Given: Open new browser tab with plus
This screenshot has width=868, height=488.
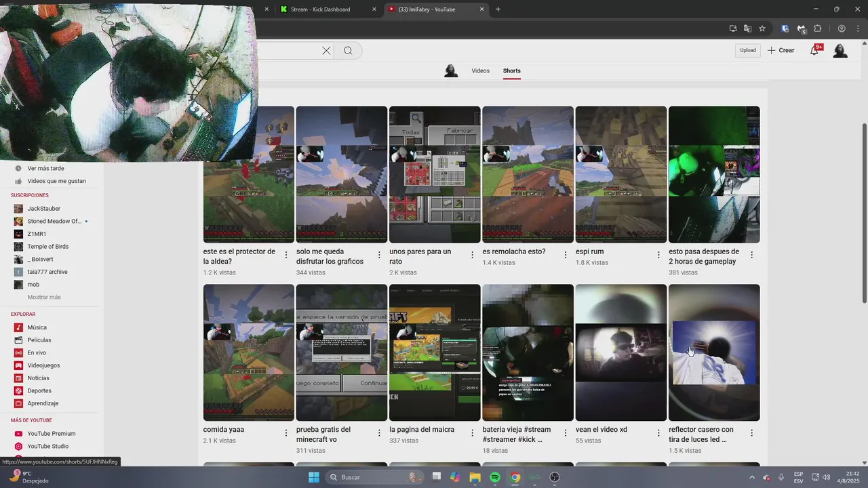Looking at the screenshot, I should tap(498, 9).
